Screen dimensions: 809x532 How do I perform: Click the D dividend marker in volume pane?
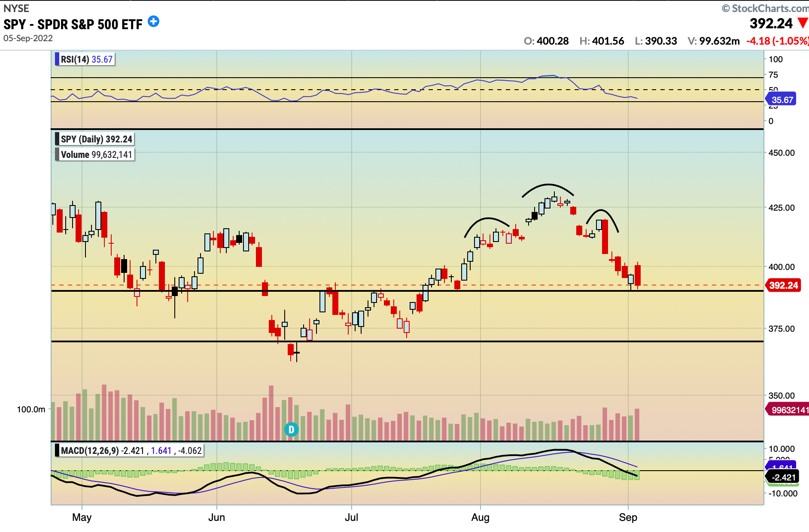coord(292,428)
